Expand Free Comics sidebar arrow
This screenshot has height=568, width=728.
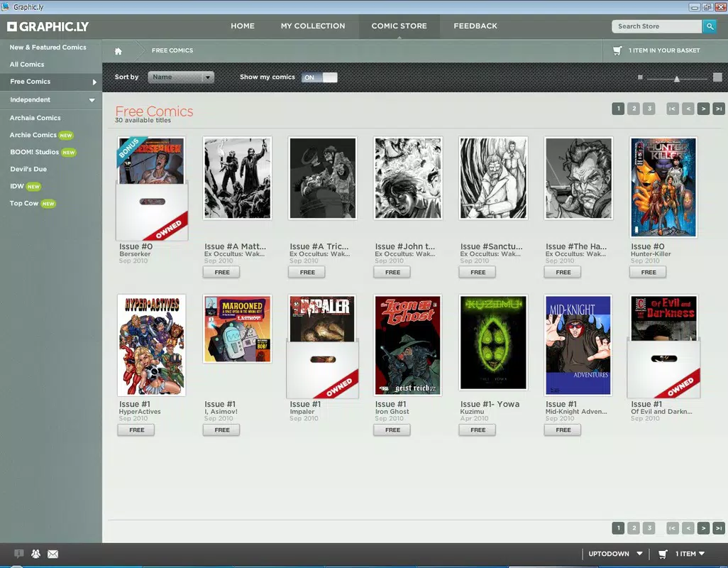pos(94,82)
